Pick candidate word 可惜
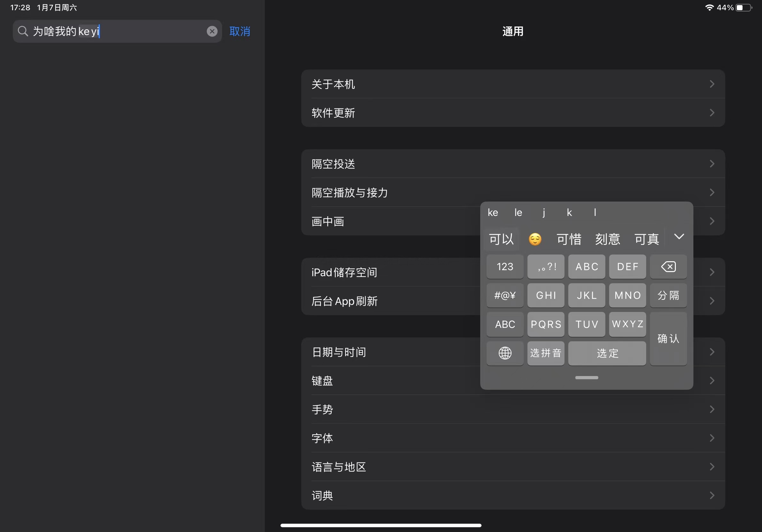This screenshot has width=762, height=532. pyautogui.click(x=569, y=239)
